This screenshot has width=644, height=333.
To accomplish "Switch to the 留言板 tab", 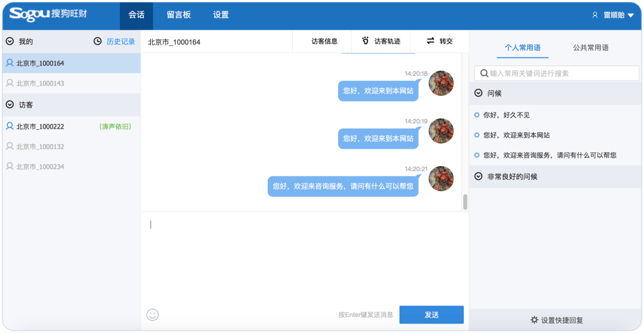I will tap(178, 15).
